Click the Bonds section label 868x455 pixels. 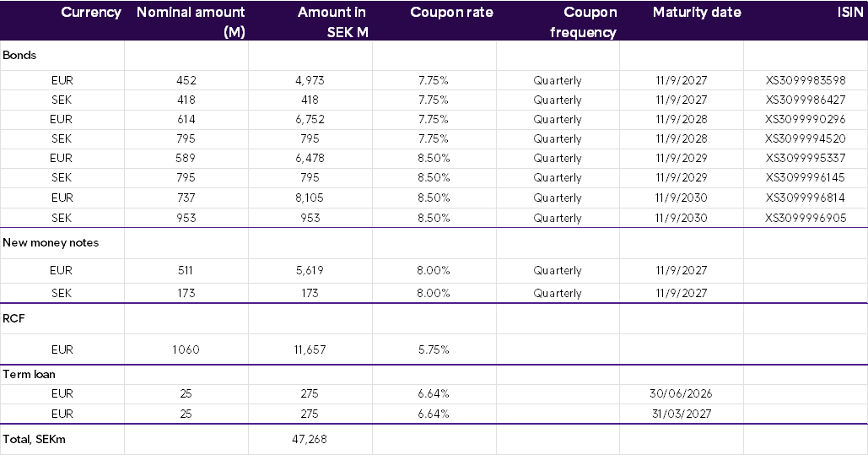coord(20,55)
